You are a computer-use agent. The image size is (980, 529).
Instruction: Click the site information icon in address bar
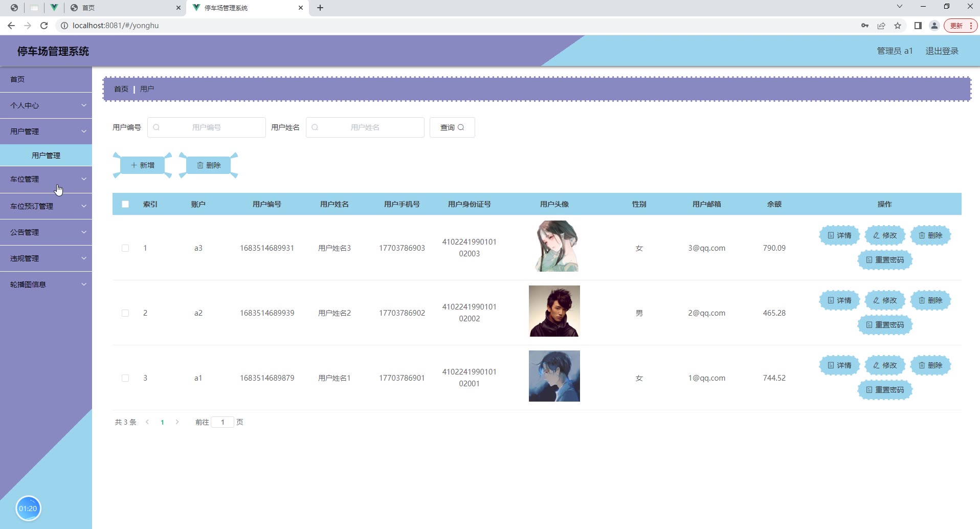(x=64, y=26)
